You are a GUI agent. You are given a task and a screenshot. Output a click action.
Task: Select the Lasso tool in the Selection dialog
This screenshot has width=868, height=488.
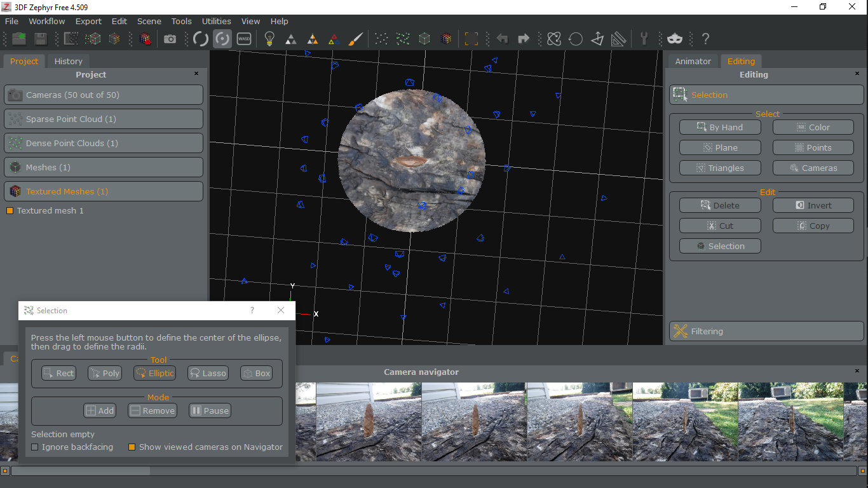point(208,373)
